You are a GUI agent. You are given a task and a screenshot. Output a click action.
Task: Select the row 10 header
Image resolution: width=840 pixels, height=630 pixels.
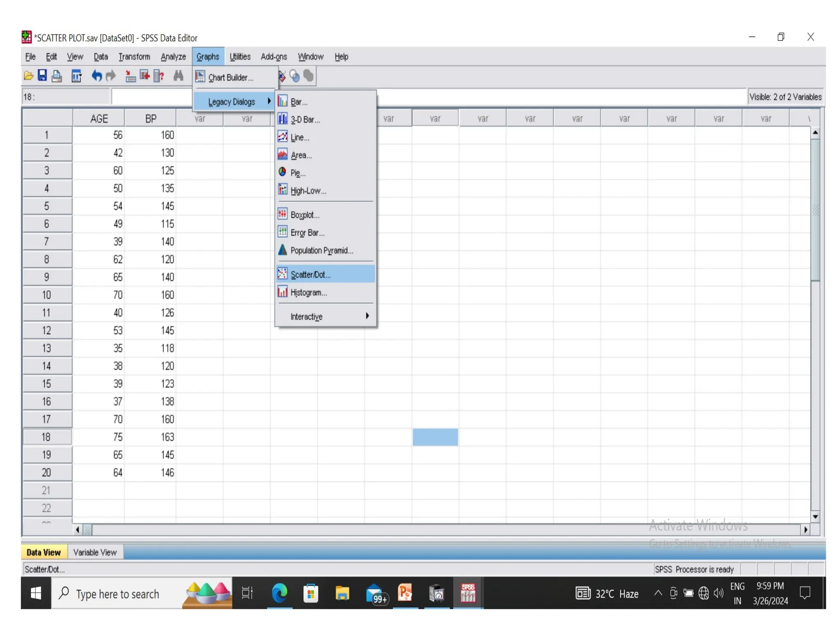[x=47, y=295]
